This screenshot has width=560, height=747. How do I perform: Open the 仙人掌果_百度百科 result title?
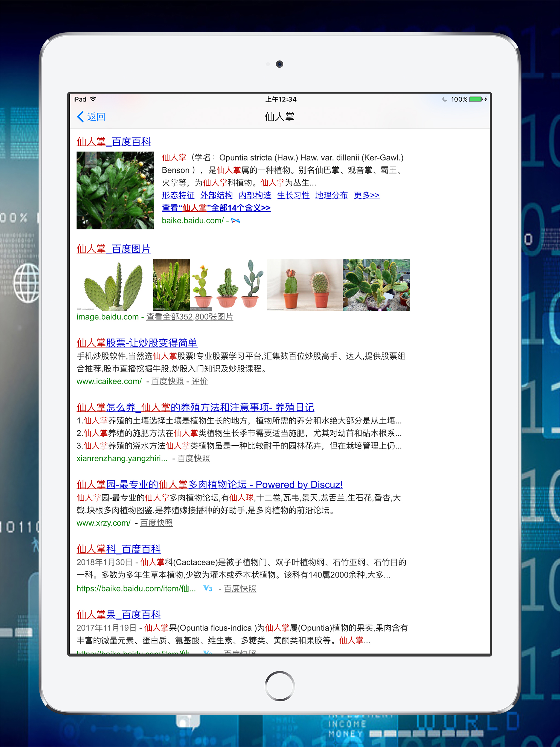(119, 615)
